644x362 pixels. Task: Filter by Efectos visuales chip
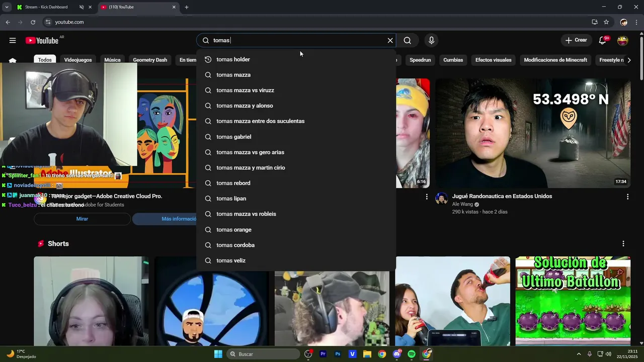point(493,60)
